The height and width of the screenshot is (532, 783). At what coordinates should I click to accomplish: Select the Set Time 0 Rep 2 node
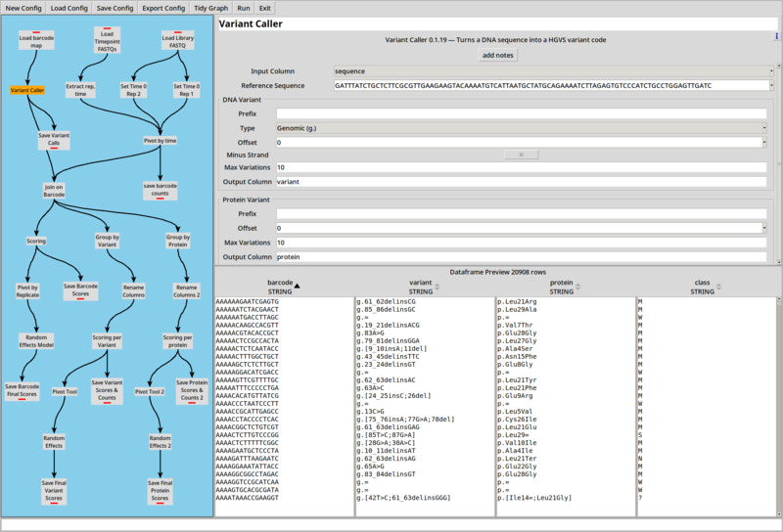click(x=133, y=90)
